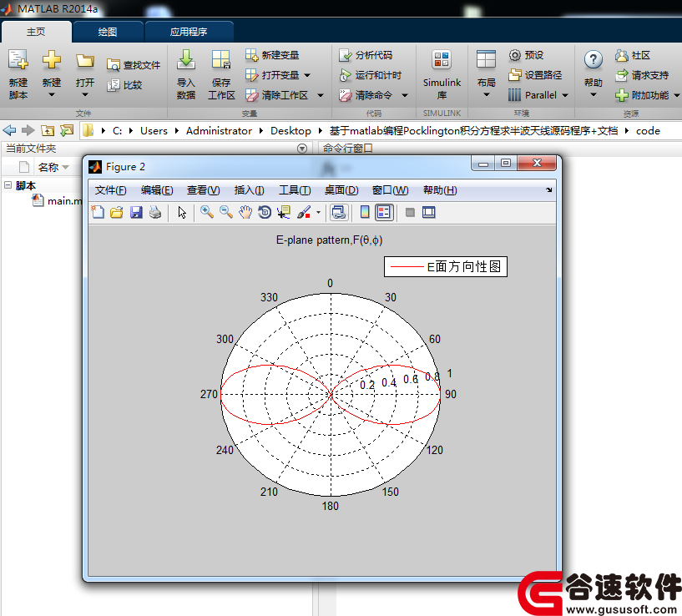Click the Rotate 3D tool in Figure toolbar
The height and width of the screenshot is (616, 682).
pos(265,212)
